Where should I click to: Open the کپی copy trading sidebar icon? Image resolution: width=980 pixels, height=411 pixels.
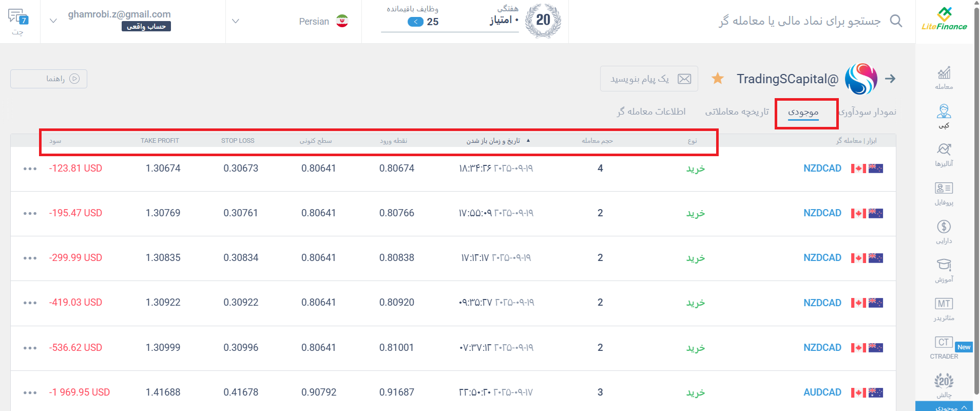point(944,117)
